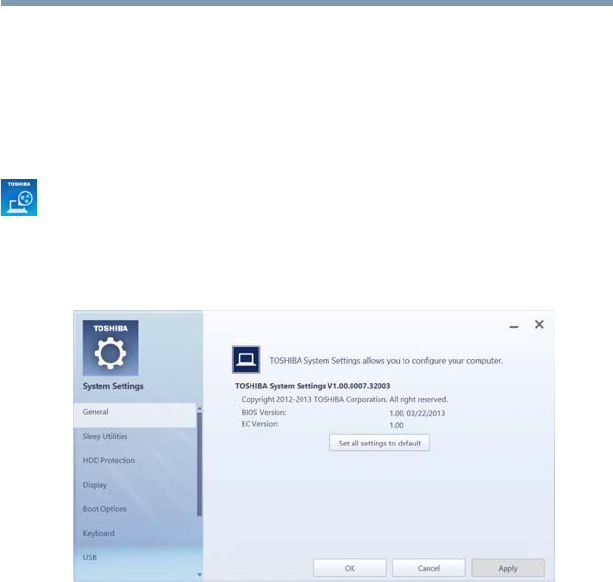
Task: Click the EC Version label
Action: [x=260, y=424]
